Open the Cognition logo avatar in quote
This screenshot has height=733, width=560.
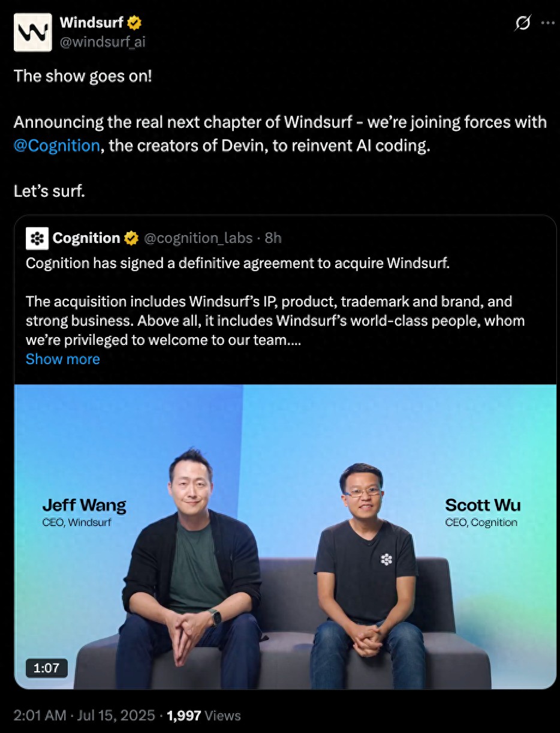pyautogui.click(x=37, y=238)
